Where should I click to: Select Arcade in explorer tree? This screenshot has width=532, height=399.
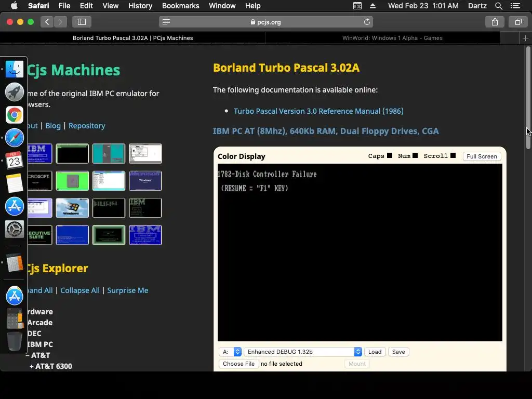(40, 323)
